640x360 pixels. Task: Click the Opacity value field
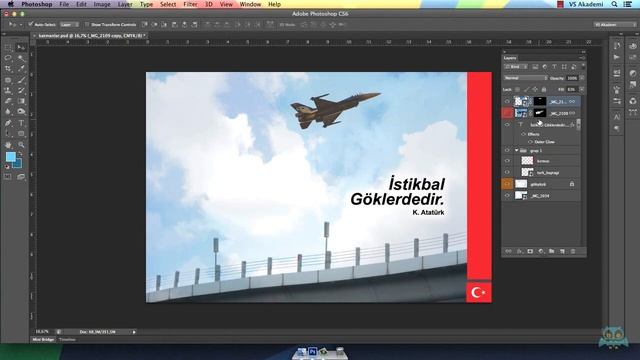pos(572,78)
